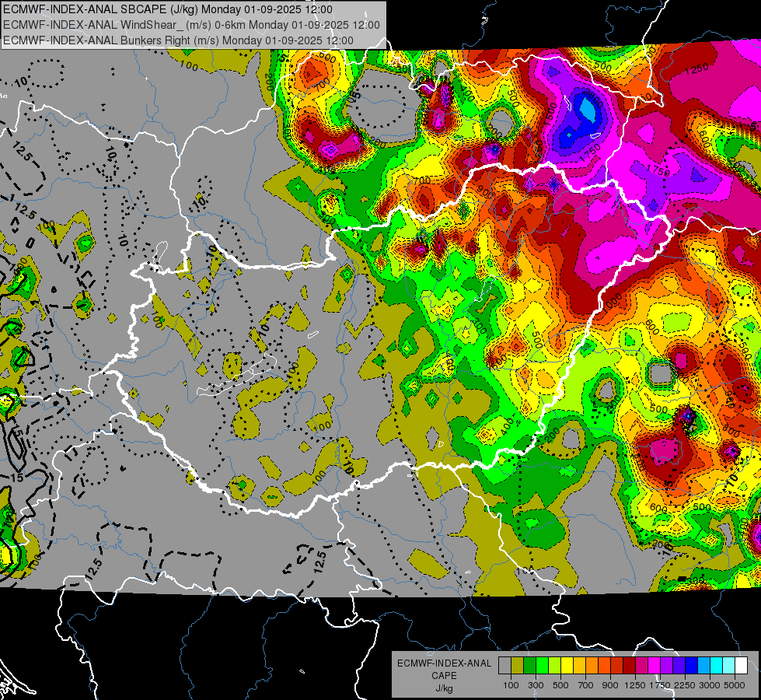Click the 3000 tick label in legend
The height and width of the screenshot is (700, 761).
pos(710,685)
